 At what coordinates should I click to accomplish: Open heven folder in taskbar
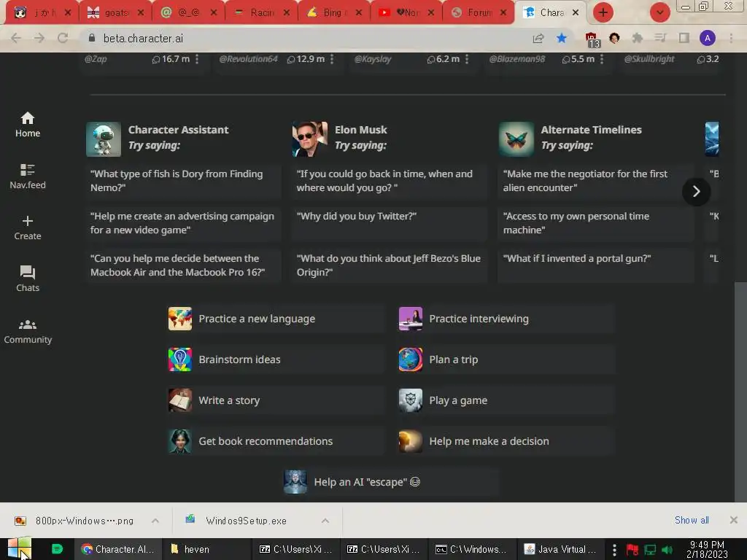click(x=205, y=549)
